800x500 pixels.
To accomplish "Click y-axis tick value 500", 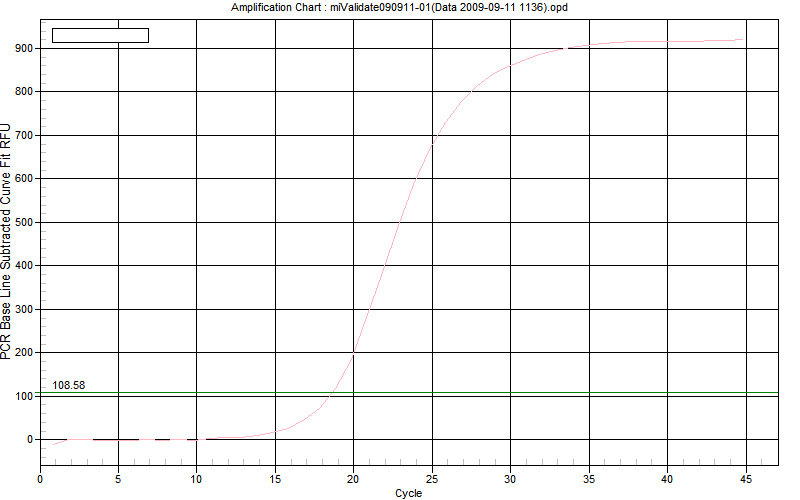I will [23, 222].
